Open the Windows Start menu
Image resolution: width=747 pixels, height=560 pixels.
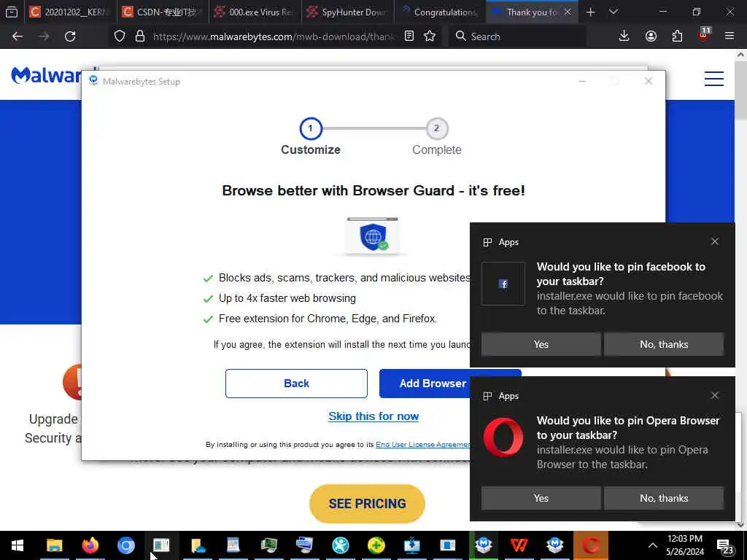point(18,545)
